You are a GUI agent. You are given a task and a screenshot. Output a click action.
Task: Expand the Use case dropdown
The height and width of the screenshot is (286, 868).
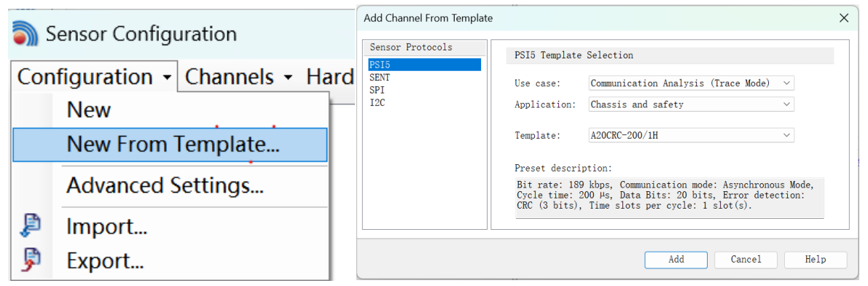tap(692, 83)
